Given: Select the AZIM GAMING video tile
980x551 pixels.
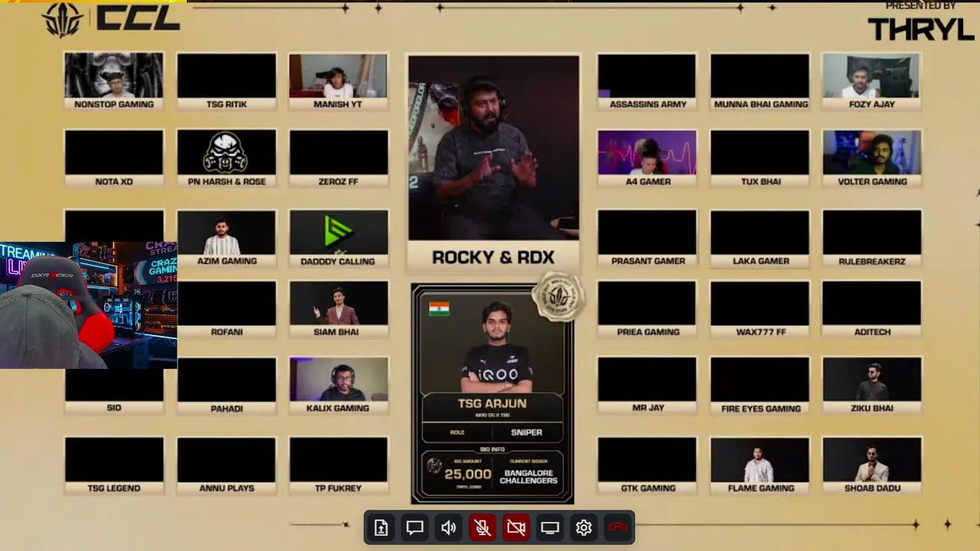Looking at the screenshot, I should (227, 238).
